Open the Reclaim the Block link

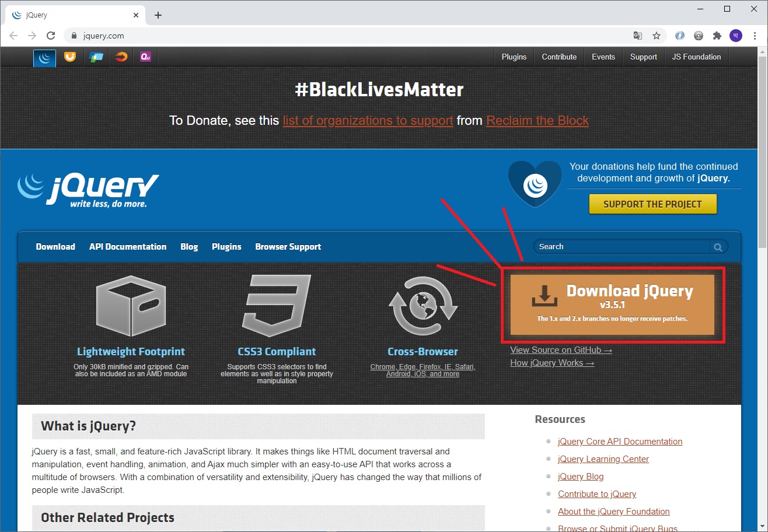click(x=537, y=121)
